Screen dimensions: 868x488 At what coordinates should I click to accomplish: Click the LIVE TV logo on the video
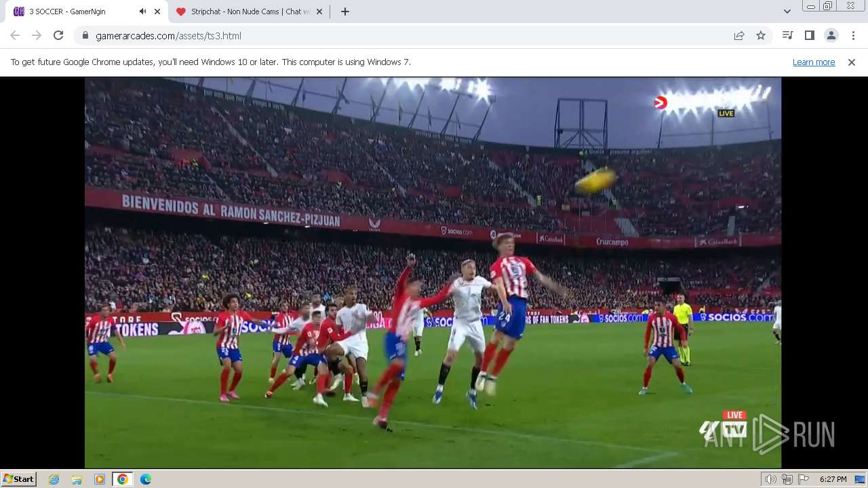pos(724,427)
